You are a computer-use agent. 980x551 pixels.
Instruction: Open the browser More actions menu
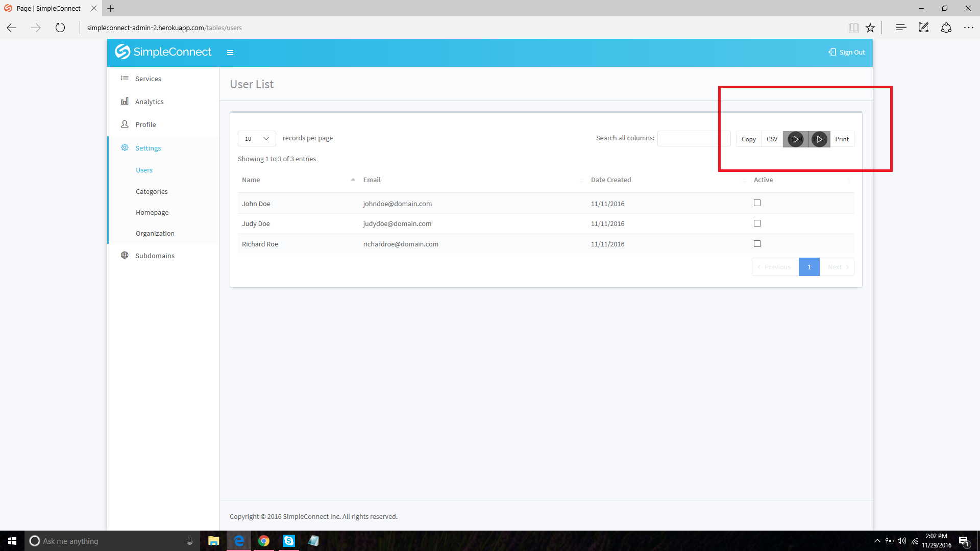[968, 28]
